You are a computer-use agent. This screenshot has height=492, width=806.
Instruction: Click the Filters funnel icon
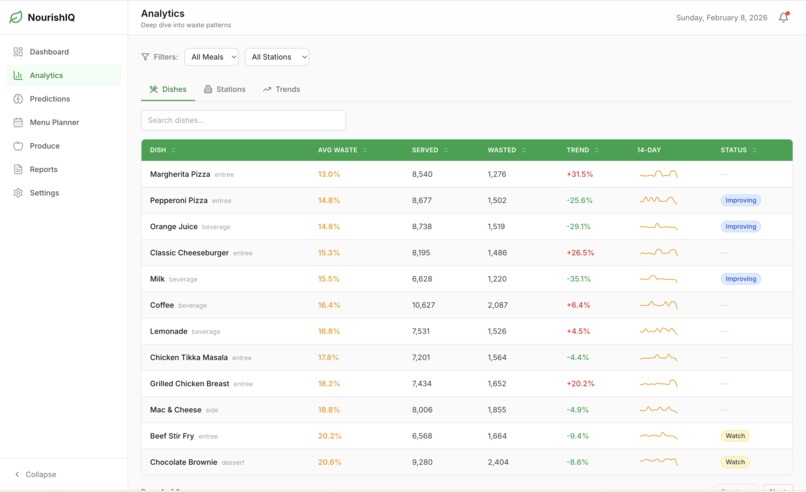click(145, 57)
